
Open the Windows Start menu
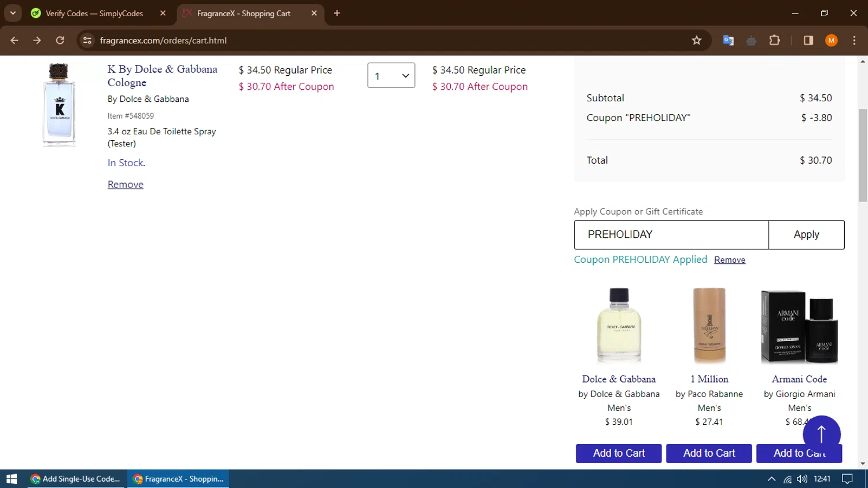(x=12, y=479)
